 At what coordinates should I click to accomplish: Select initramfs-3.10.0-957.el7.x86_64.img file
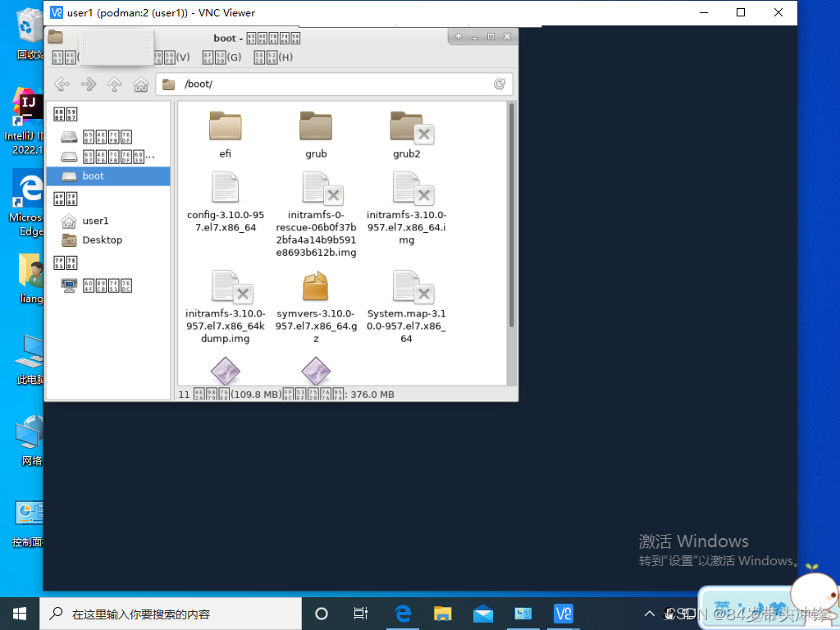point(407,208)
